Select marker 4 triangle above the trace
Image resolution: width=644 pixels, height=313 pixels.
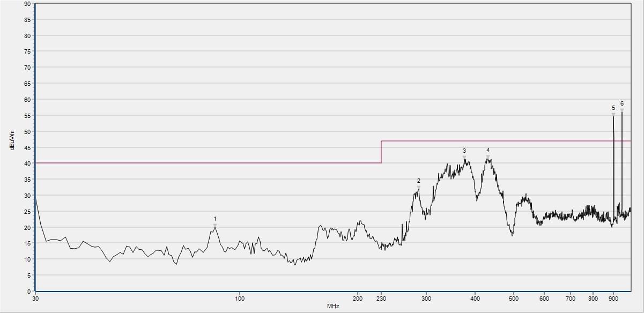tap(488, 156)
